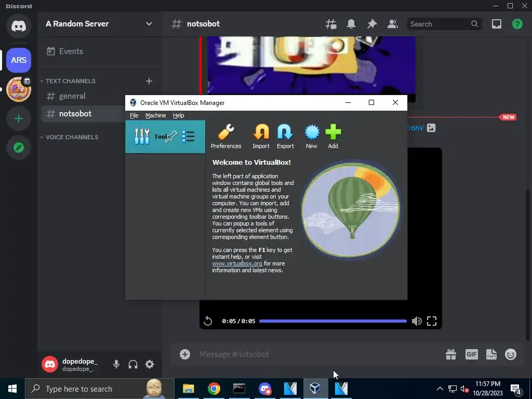
Task: Make the video fullscreen
Action: [432, 321]
